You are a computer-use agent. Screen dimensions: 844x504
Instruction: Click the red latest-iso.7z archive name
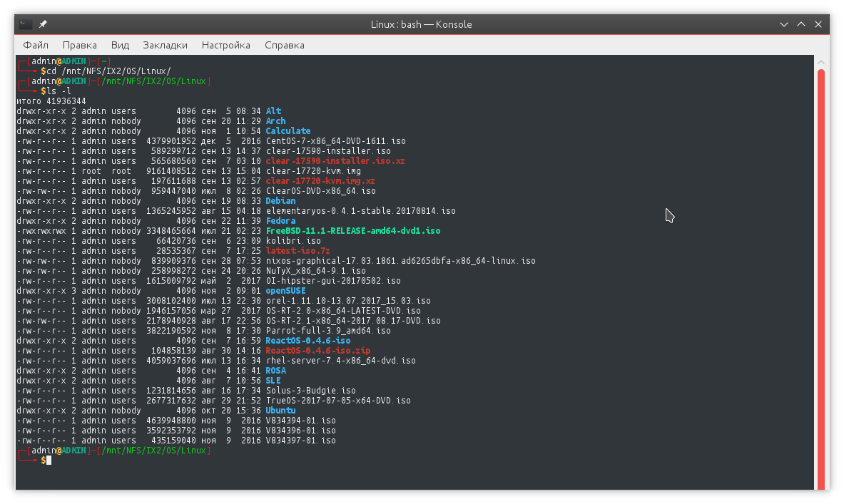click(299, 251)
